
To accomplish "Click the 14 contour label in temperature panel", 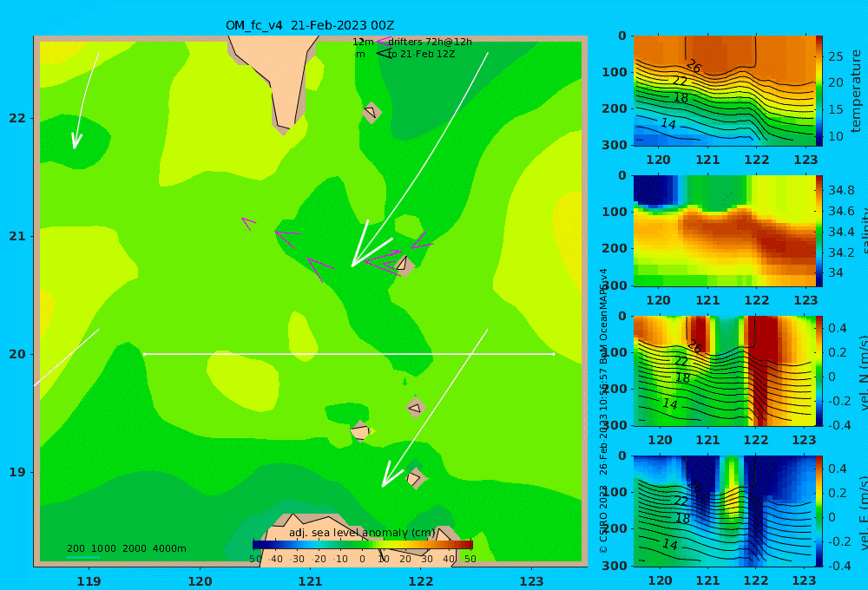I will click(668, 123).
